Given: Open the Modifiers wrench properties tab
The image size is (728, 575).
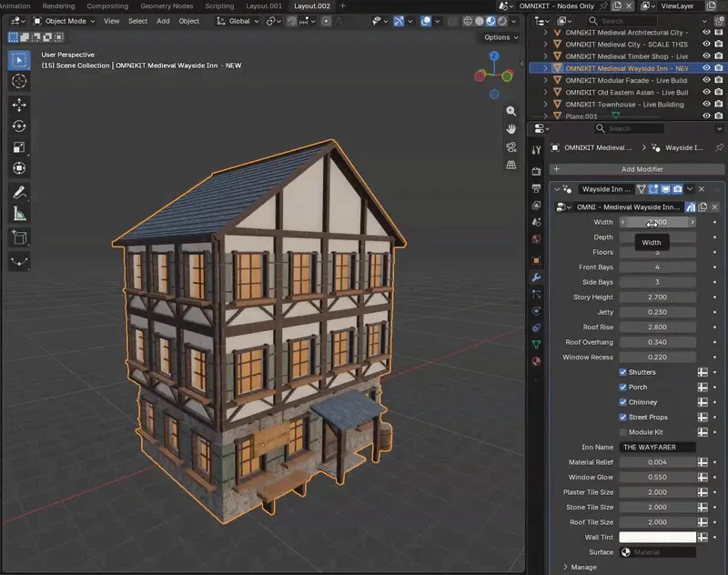Looking at the screenshot, I should coord(536,277).
